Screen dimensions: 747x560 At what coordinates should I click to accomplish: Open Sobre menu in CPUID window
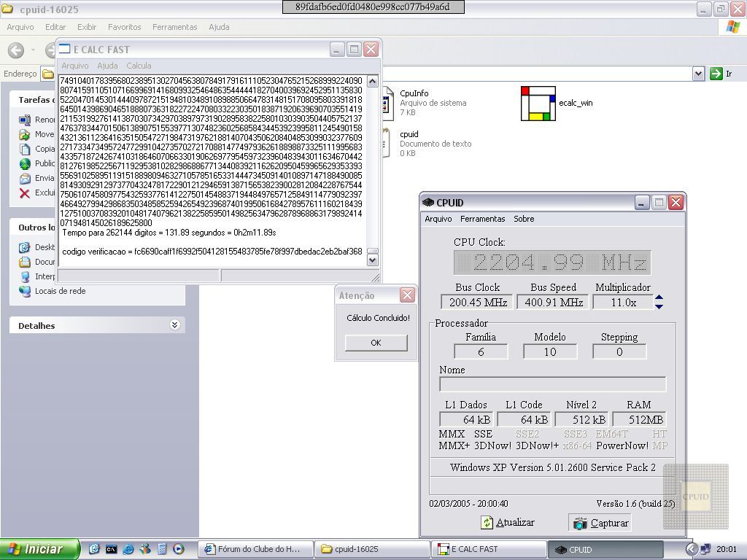click(x=524, y=219)
